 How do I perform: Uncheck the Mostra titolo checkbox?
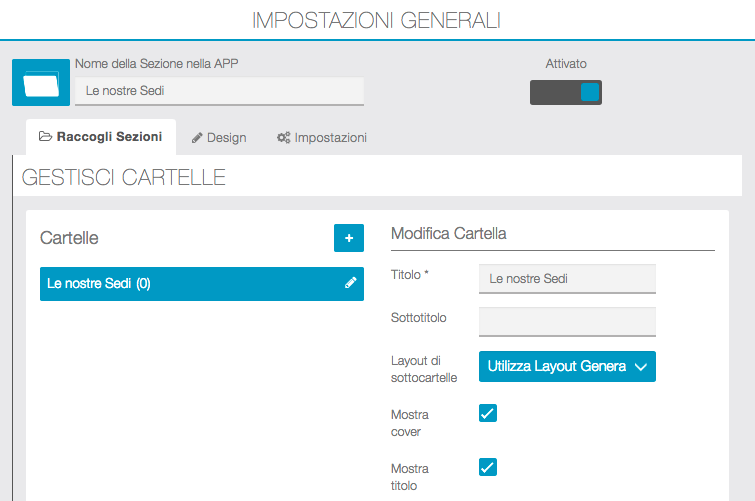(x=488, y=467)
